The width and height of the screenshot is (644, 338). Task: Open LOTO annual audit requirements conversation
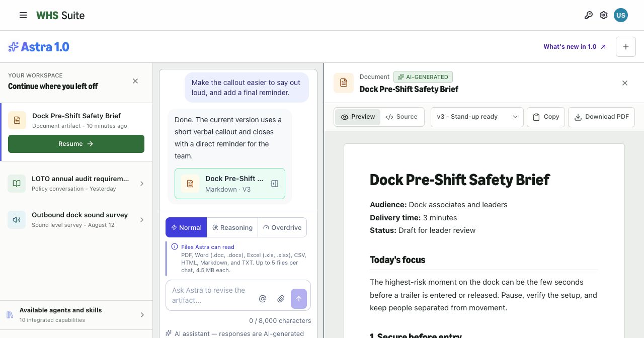pyautogui.click(x=76, y=183)
